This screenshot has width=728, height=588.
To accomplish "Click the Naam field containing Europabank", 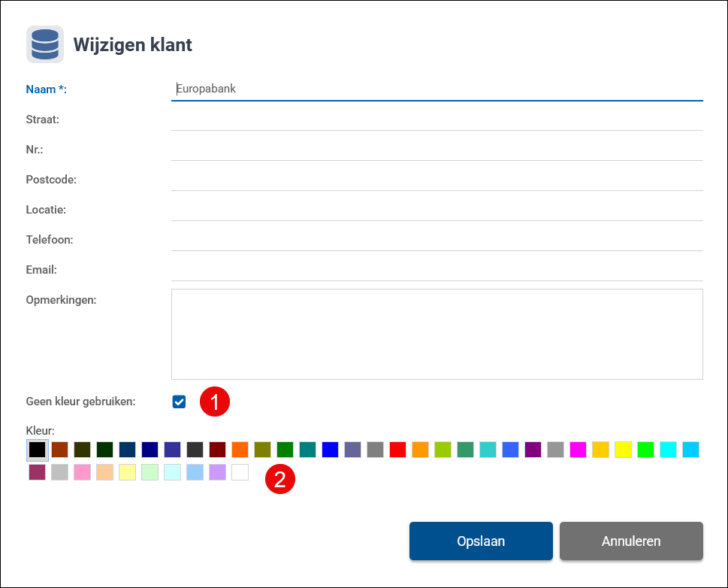I will [436, 89].
